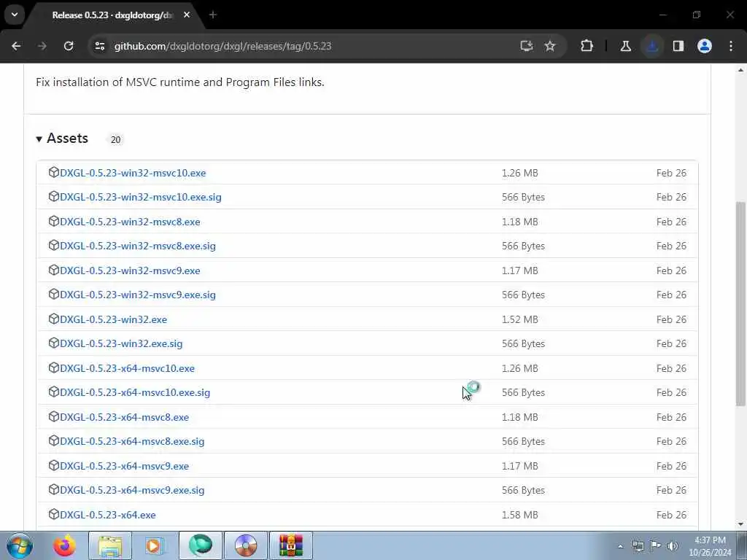Open Chrome Labs flask icon

click(625, 46)
